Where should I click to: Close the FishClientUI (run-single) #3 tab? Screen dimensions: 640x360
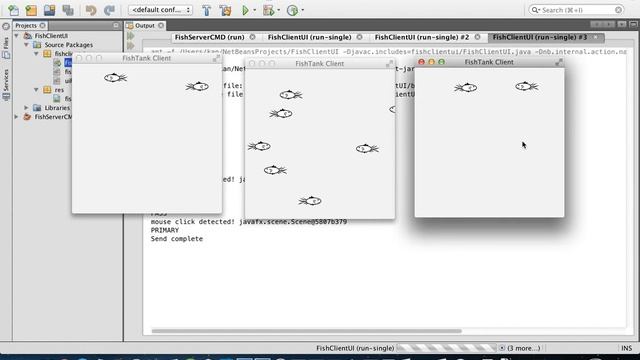[x=596, y=37]
